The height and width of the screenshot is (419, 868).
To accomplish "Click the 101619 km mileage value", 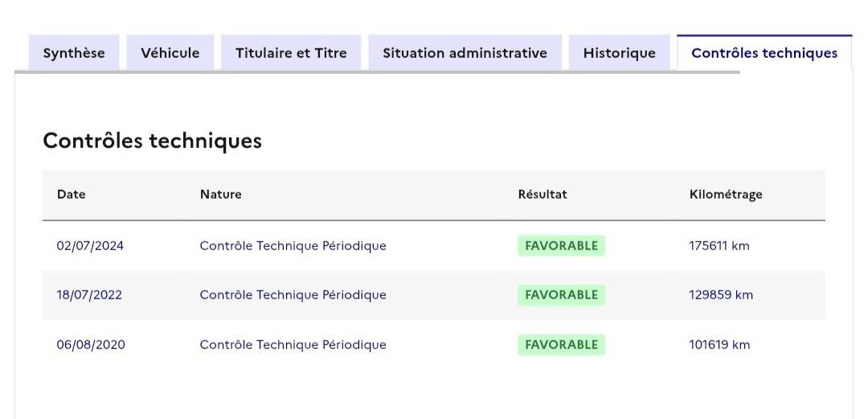I will pyautogui.click(x=719, y=345).
